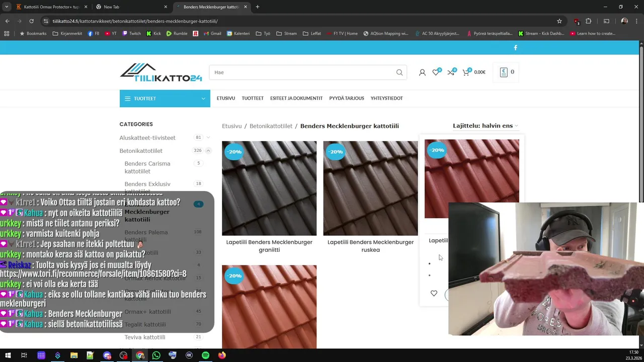Open TUOTTEET in the top navigation
Image resolution: width=644 pixels, height=362 pixels.
pyautogui.click(x=253, y=99)
